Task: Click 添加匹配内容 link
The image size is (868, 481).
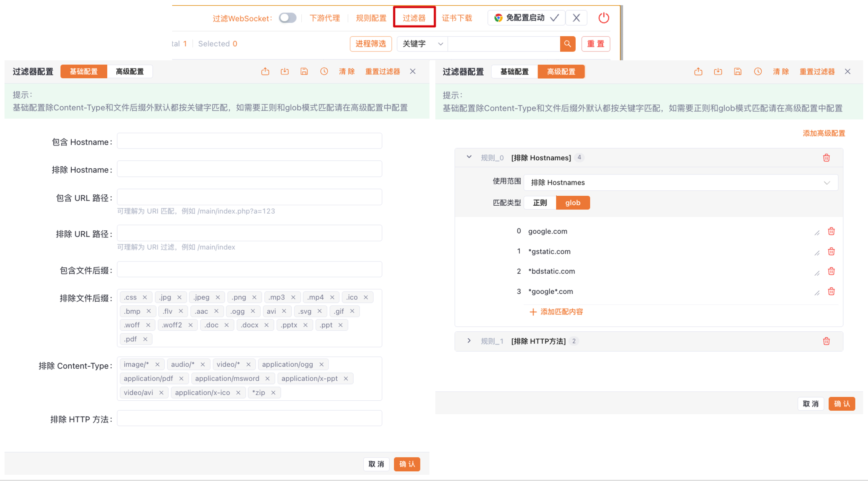Action: click(556, 312)
